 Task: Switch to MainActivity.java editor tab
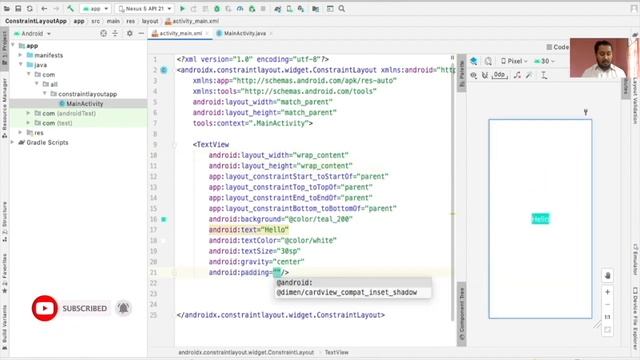(244, 33)
